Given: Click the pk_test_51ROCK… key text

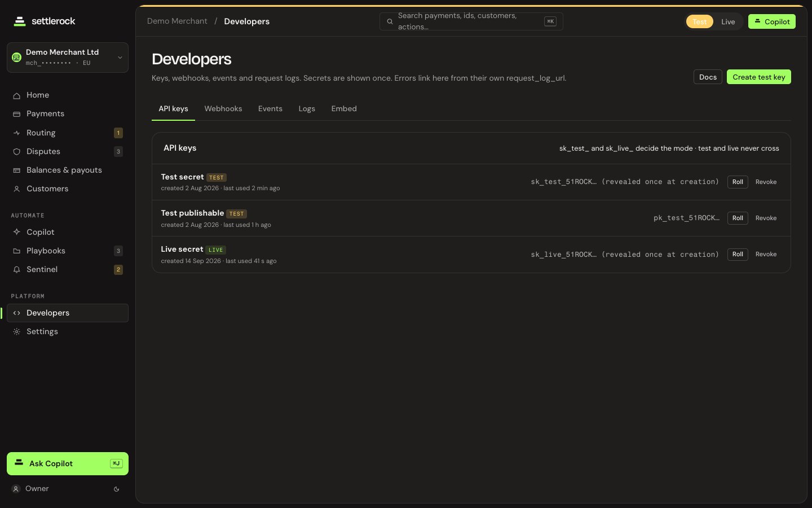Looking at the screenshot, I should (x=686, y=218).
